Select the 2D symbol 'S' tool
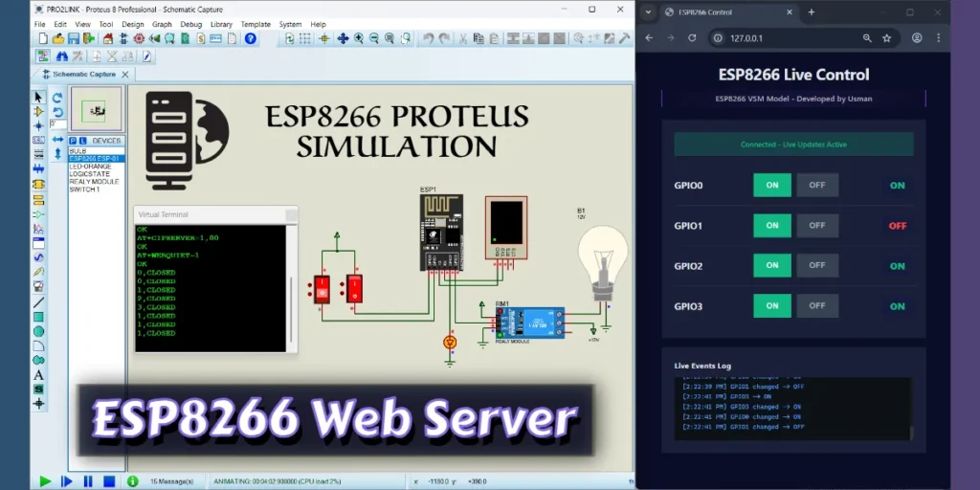 38,390
